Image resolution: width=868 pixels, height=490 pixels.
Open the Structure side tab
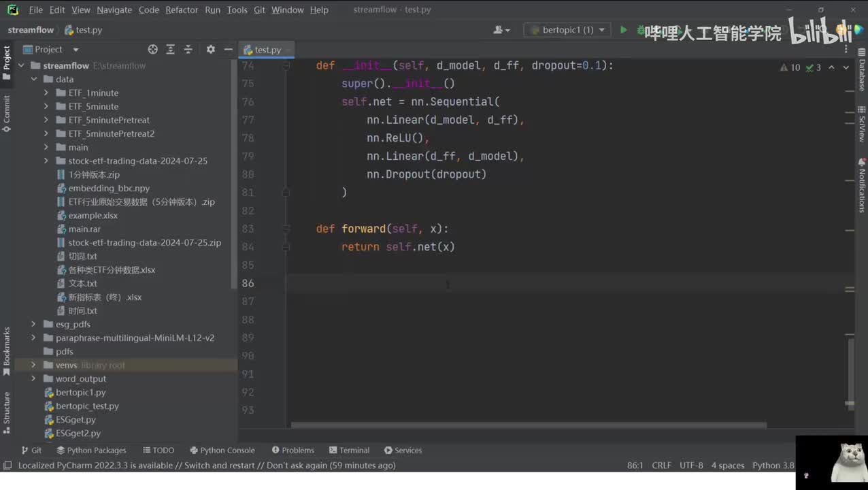pos(7,413)
